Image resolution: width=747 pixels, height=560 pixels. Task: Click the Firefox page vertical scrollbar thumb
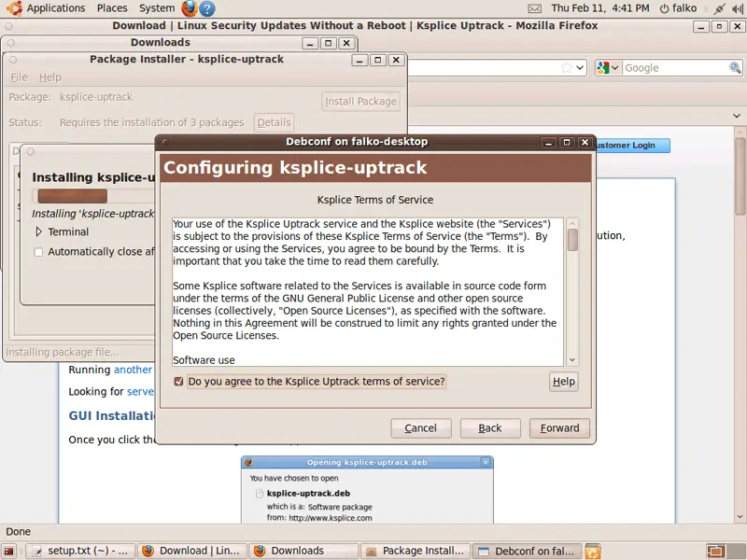(x=740, y=176)
